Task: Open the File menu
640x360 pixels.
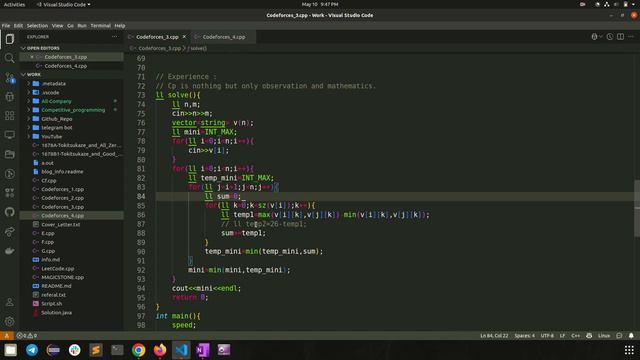Action: 6,26
